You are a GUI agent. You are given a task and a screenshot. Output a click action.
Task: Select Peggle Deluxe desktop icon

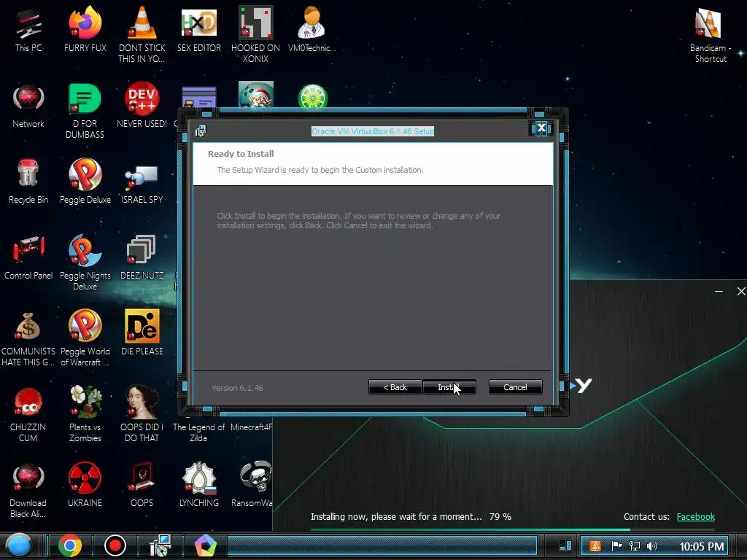click(x=85, y=182)
